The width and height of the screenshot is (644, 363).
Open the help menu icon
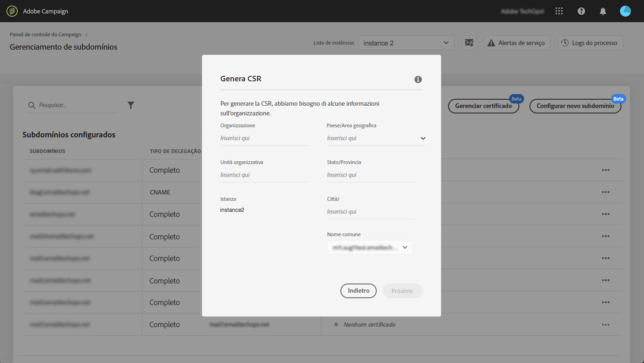[581, 11]
